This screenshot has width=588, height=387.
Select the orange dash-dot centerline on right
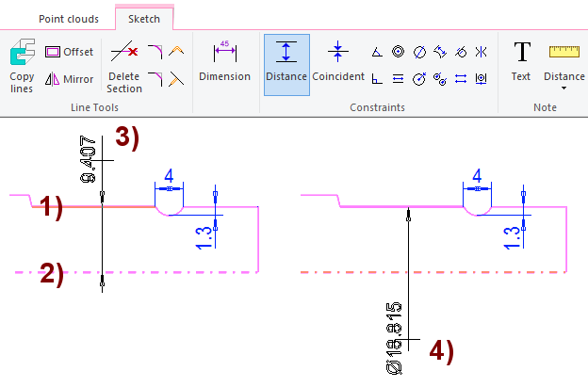coord(433,272)
